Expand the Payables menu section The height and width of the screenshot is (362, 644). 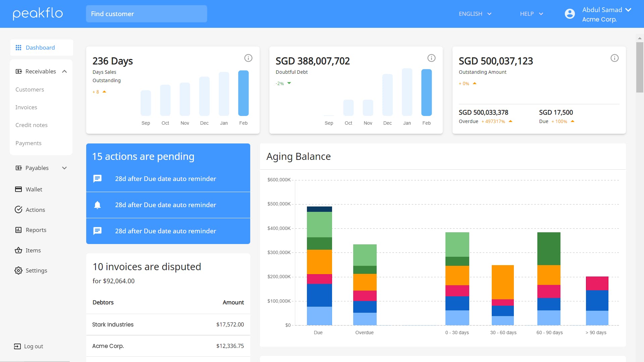64,168
